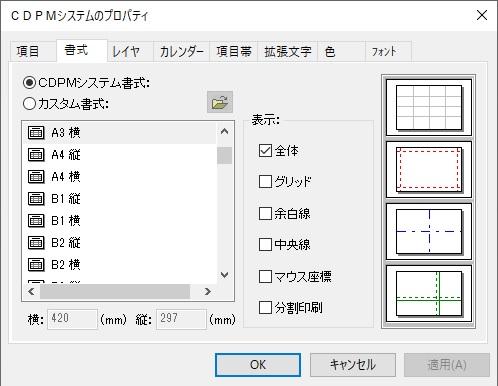This screenshot has height=386, width=498.
Task: Click the page icon beside B2 縦
Action: click(36, 243)
